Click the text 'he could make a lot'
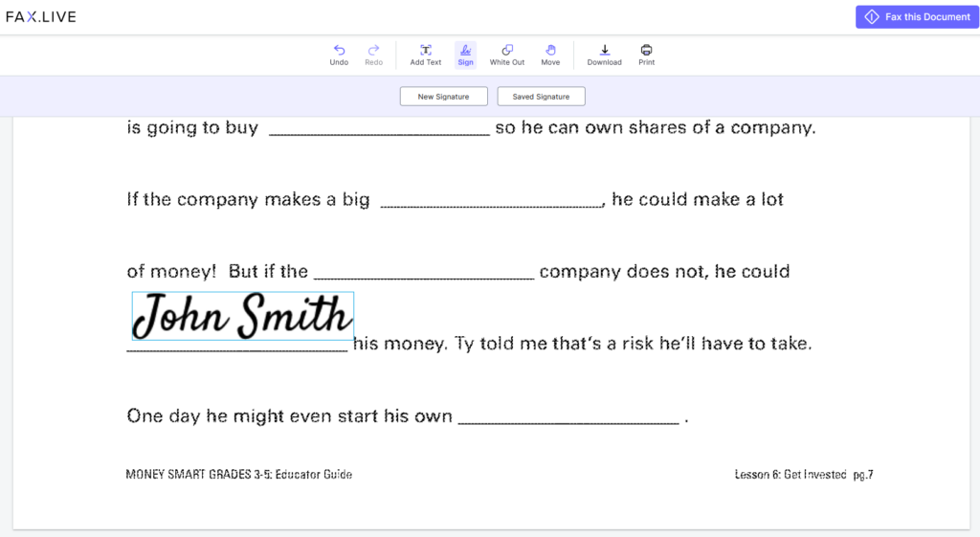This screenshot has width=980, height=537. (x=698, y=199)
